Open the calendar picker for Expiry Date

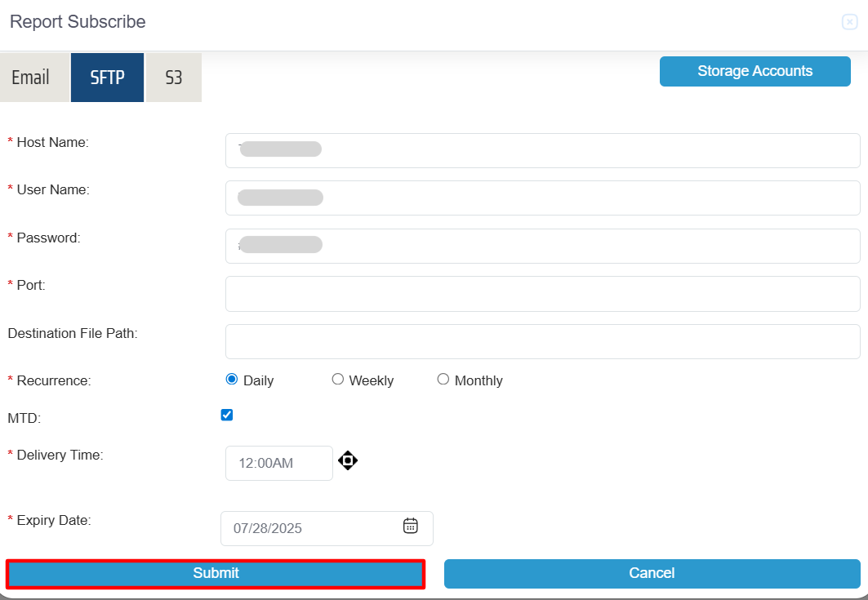pos(411,526)
